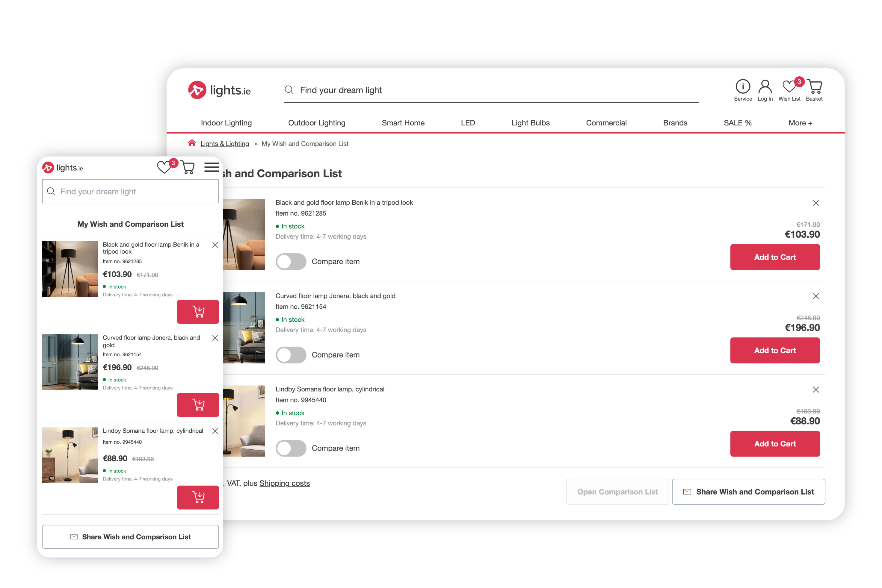The image size is (882, 588).
Task: Open the LED menu
Action: point(468,123)
